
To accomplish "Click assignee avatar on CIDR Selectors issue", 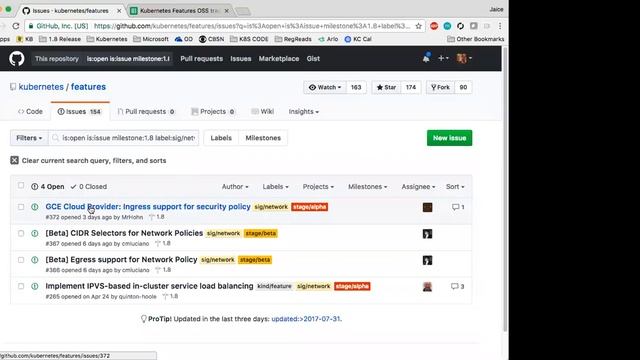I will point(427,234).
